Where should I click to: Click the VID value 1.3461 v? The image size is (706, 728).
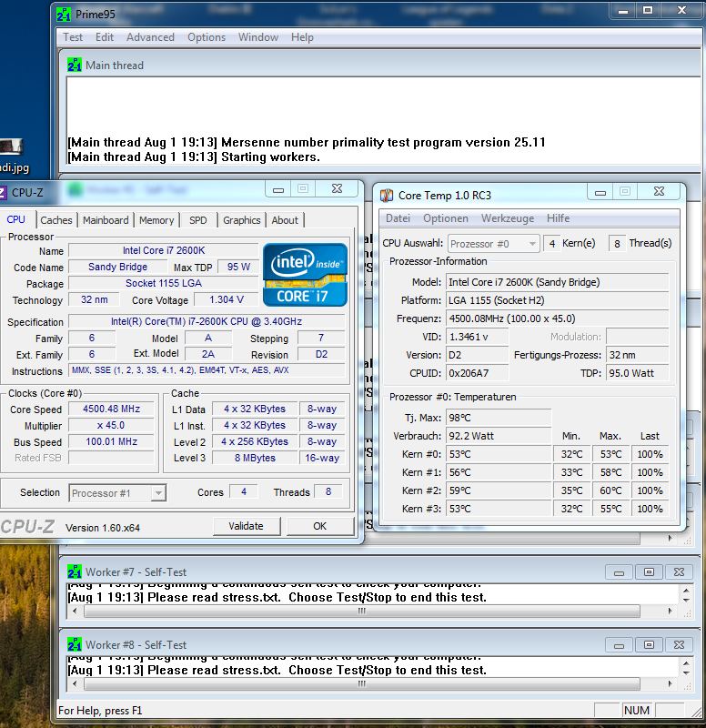point(477,337)
